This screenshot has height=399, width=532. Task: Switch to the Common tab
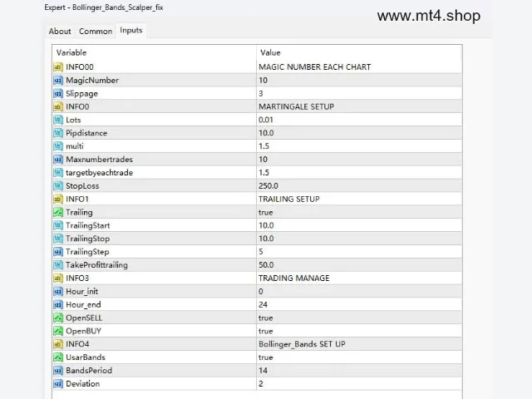[96, 32]
